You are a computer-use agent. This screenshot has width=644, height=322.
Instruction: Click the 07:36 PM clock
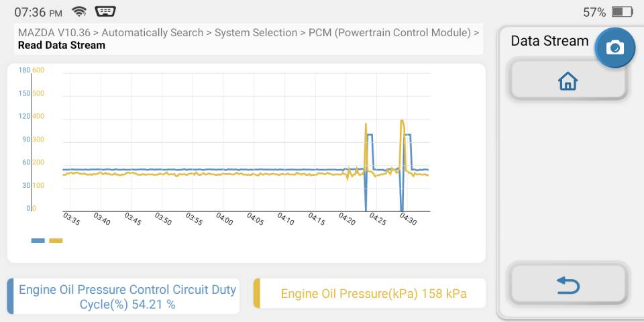pyautogui.click(x=38, y=12)
